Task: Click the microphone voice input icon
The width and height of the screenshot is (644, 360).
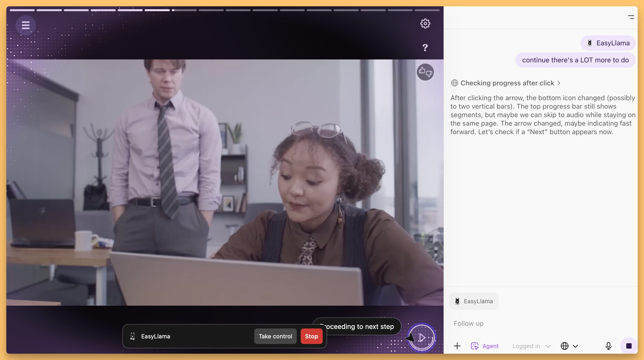Action: pyautogui.click(x=608, y=346)
